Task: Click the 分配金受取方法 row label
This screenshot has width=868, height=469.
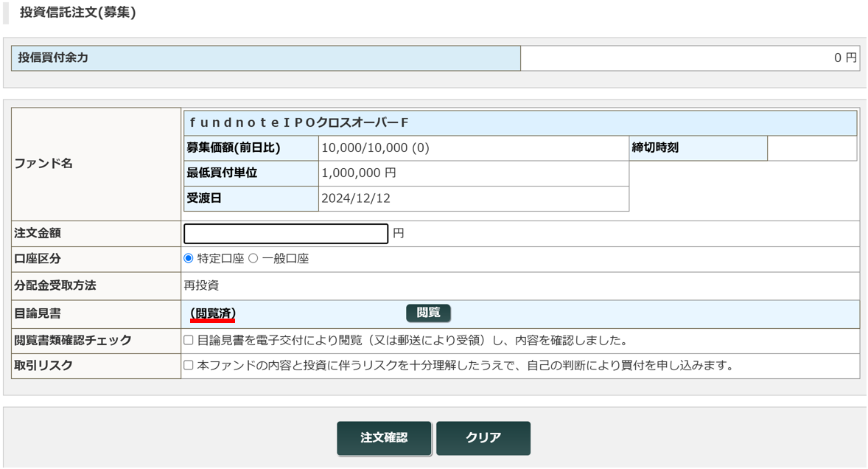Action: (x=55, y=285)
